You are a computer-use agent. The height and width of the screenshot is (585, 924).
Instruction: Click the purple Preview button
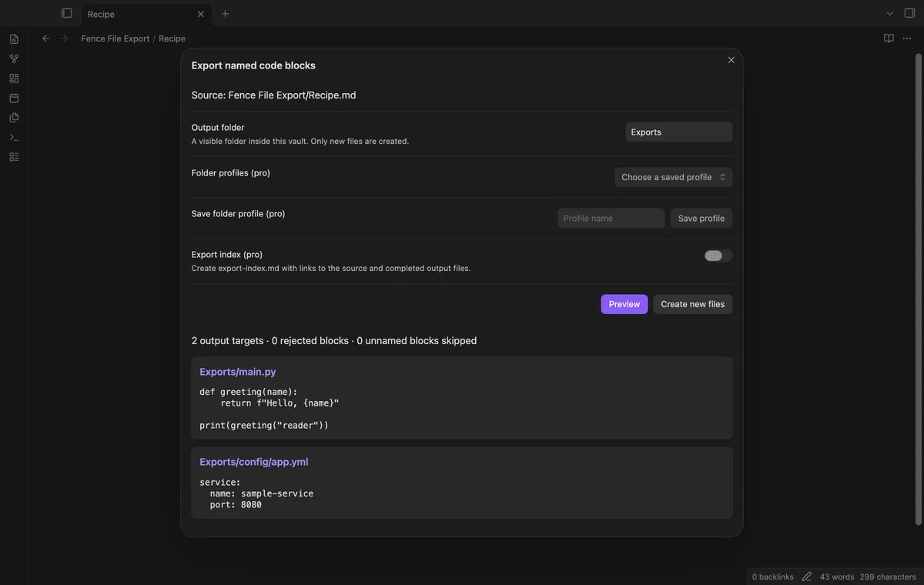click(624, 304)
